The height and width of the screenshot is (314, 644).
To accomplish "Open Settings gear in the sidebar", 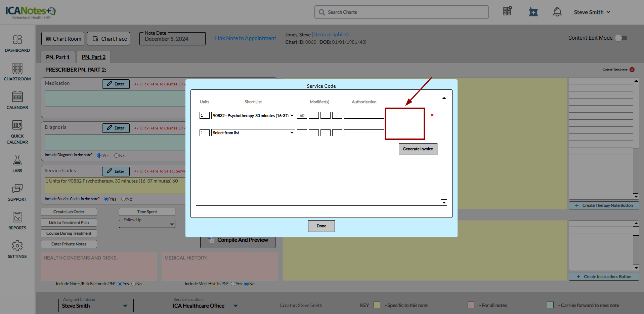I will pos(17,249).
